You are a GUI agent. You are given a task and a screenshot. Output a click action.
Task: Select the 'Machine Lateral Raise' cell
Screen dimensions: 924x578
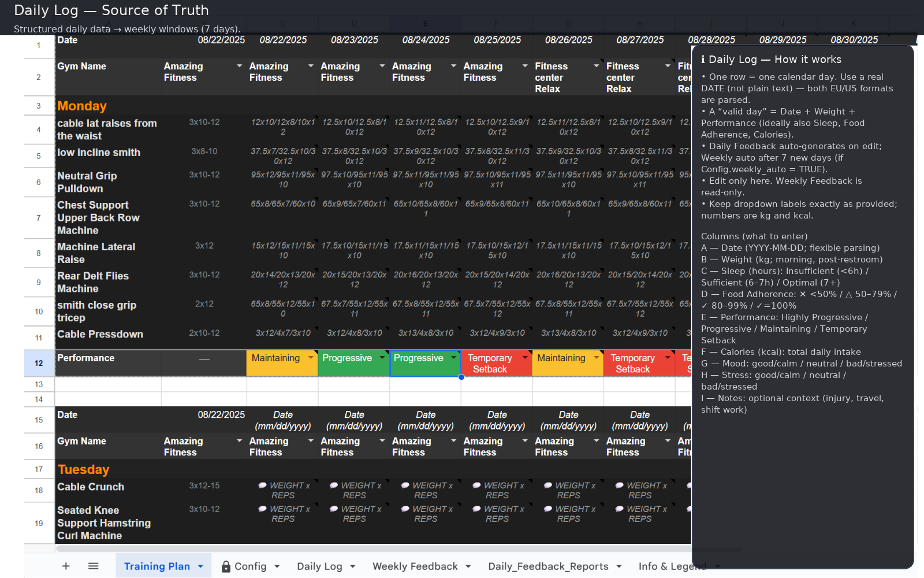(x=108, y=253)
